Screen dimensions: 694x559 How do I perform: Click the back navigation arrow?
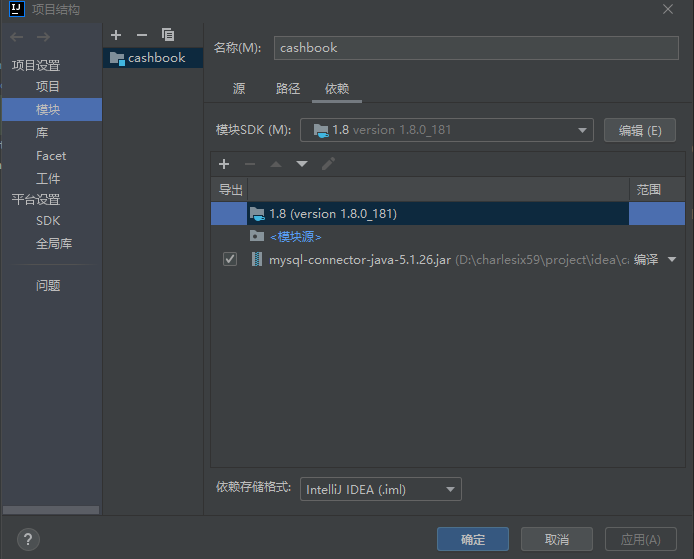[x=17, y=37]
